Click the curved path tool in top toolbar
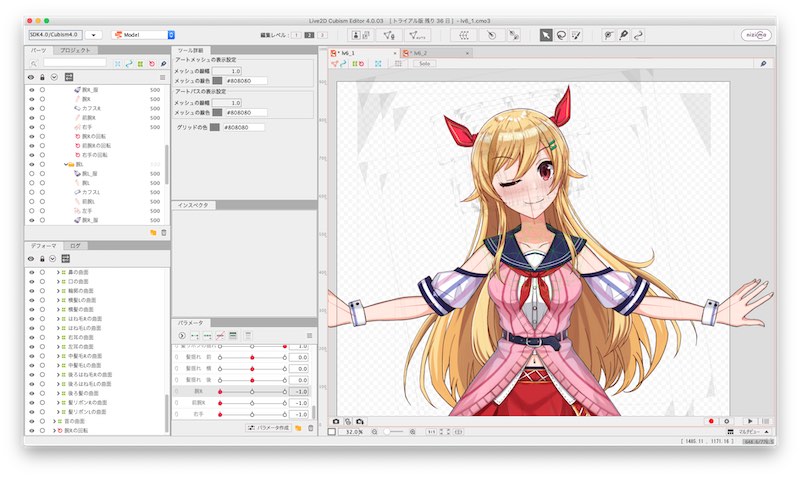Screen dimensions: 800x477 (638, 35)
